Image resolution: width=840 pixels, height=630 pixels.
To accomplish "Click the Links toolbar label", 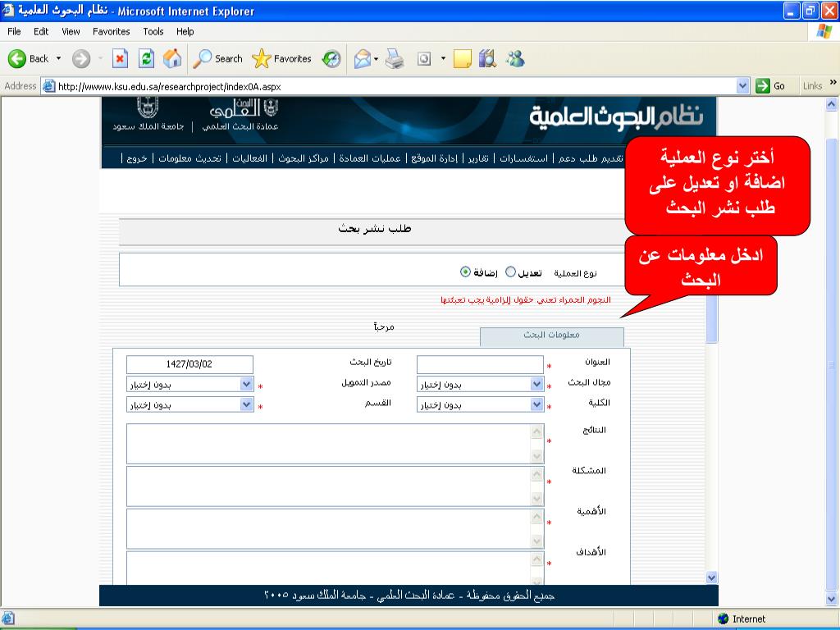I will pyautogui.click(x=812, y=85).
